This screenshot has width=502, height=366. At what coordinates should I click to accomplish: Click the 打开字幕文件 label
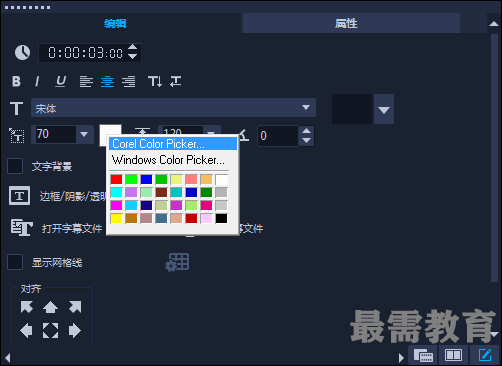click(72, 228)
